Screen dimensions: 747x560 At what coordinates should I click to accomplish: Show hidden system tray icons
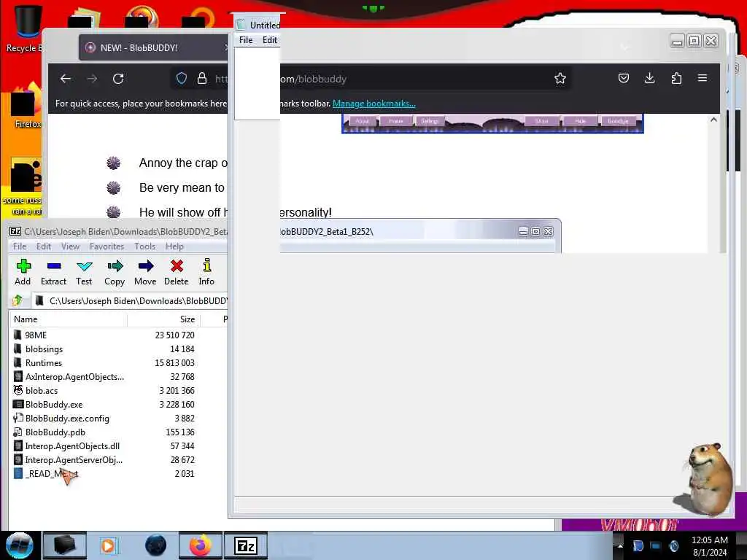coord(620,545)
